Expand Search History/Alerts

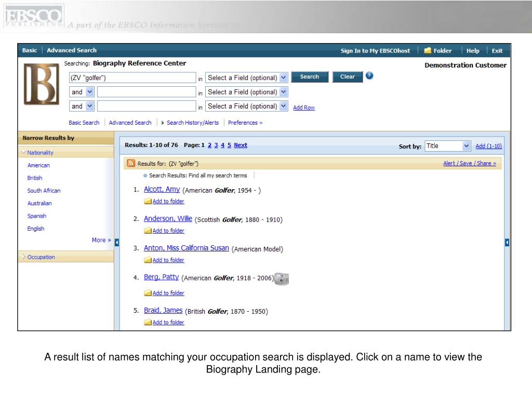coord(190,123)
